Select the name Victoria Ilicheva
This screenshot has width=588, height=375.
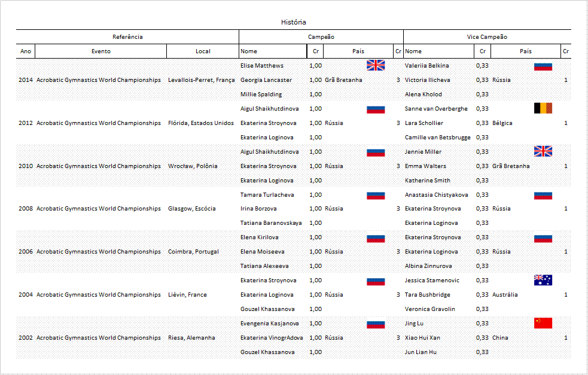pyautogui.click(x=428, y=80)
